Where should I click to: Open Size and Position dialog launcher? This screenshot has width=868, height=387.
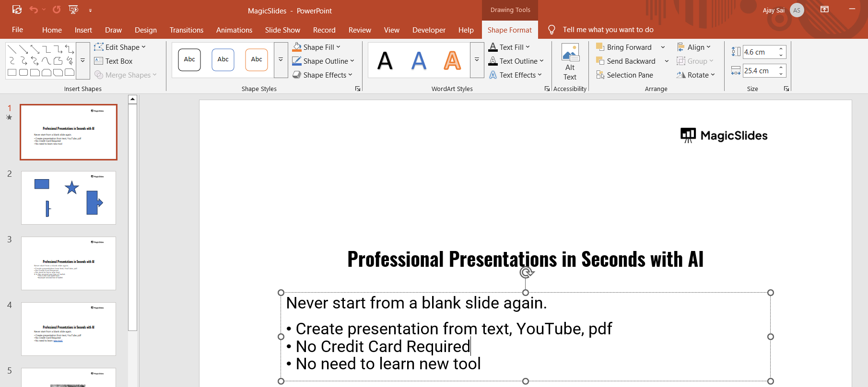tap(786, 89)
